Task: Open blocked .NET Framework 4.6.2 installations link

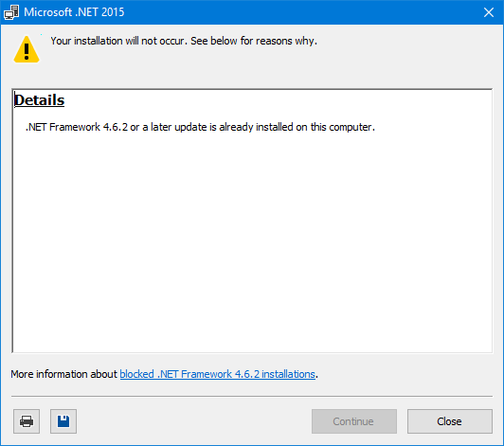Action: (x=217, y=374)
